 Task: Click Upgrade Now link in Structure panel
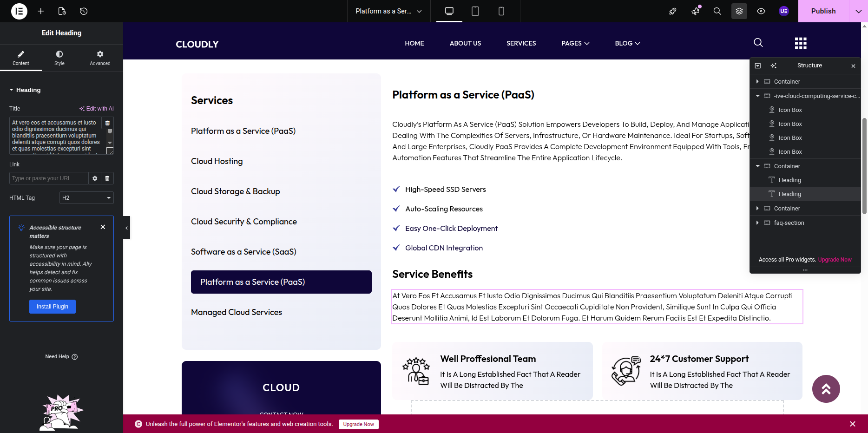(x=835, y=260)
